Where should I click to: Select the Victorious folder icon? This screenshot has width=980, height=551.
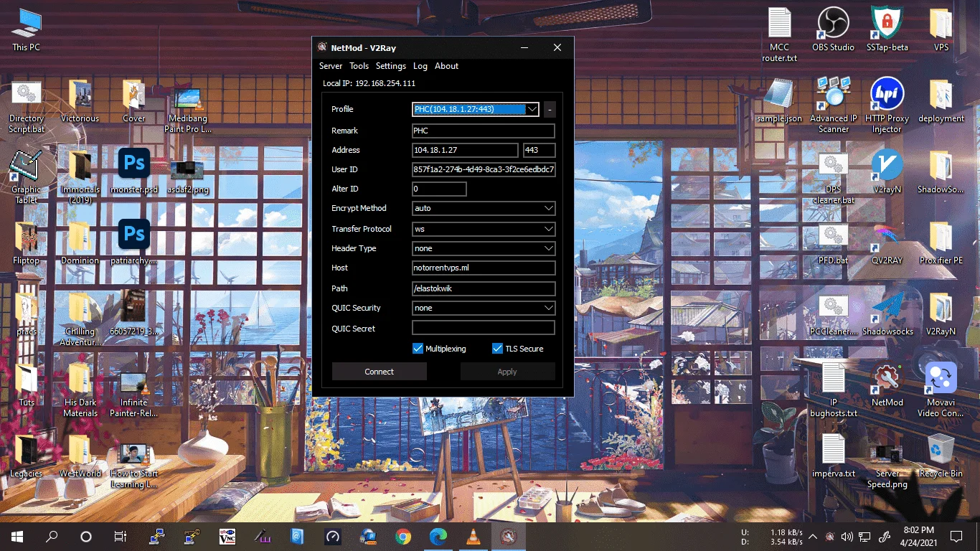(80, 101)
